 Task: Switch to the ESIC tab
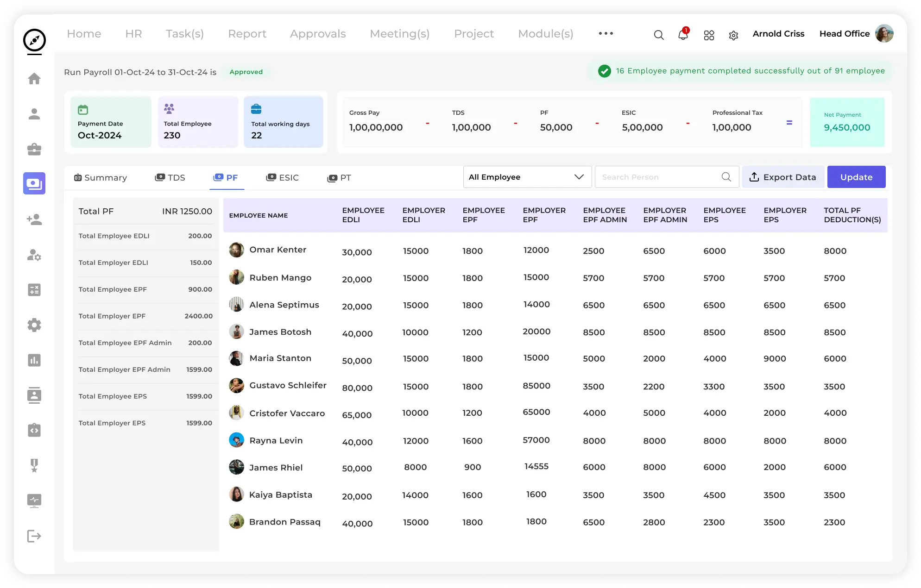point(283,177)
